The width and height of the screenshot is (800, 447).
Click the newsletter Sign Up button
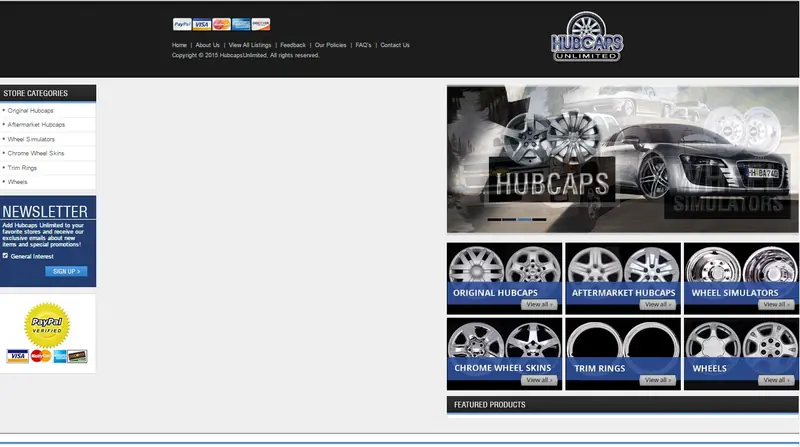pos(66,271)
